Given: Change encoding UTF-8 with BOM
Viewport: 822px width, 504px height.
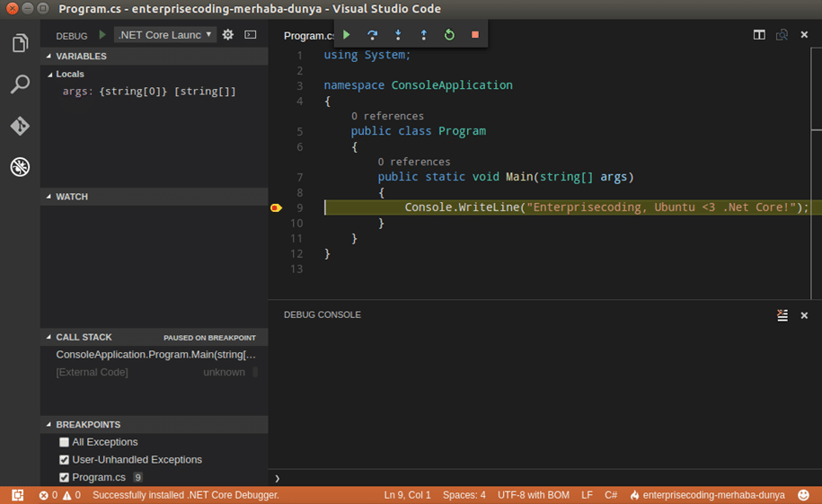Looking at the screenshot, I should (533, 495).
